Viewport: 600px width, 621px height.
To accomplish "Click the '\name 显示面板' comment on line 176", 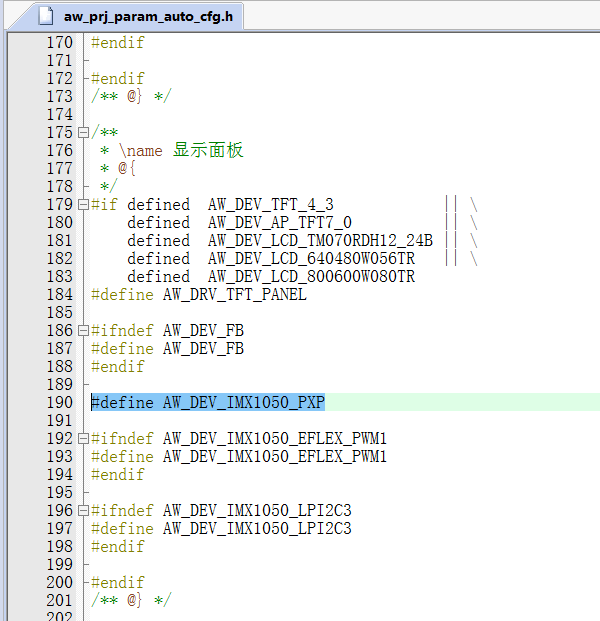I will (x=181, y=150).
